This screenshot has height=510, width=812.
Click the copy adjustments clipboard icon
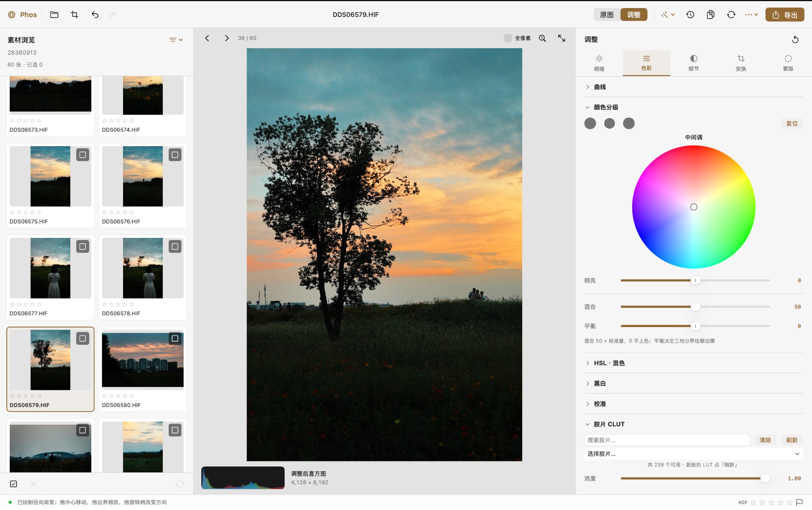point(710,15)
